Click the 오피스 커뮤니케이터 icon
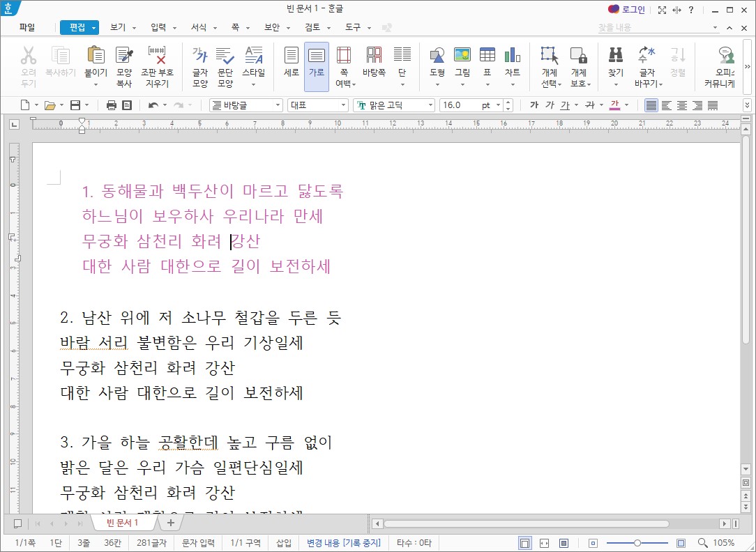The width and height of the screenshot is (756, 552). click(725, 56)
